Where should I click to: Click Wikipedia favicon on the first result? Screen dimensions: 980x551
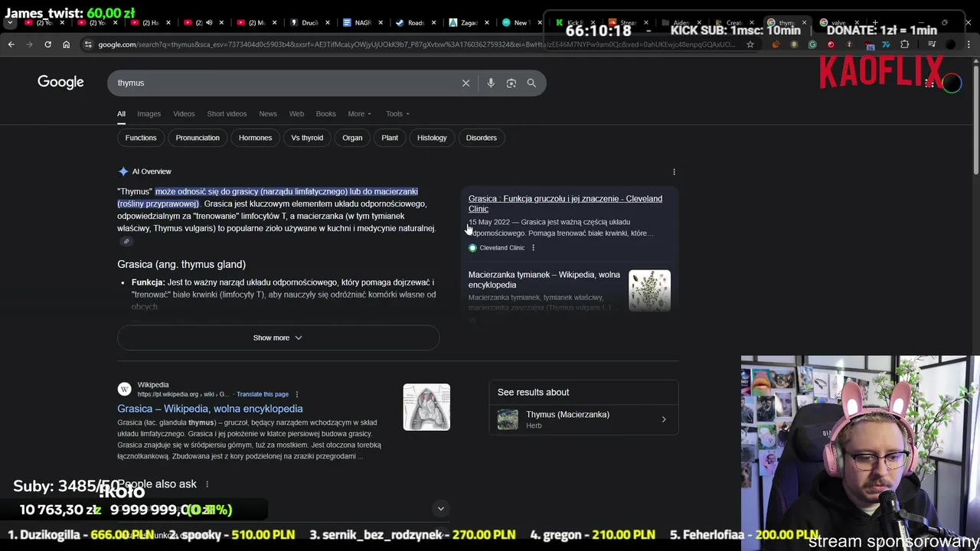pos(124,389)
